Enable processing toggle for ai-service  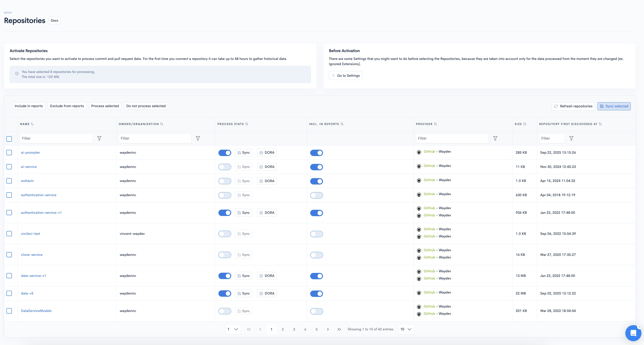(224, 167)
